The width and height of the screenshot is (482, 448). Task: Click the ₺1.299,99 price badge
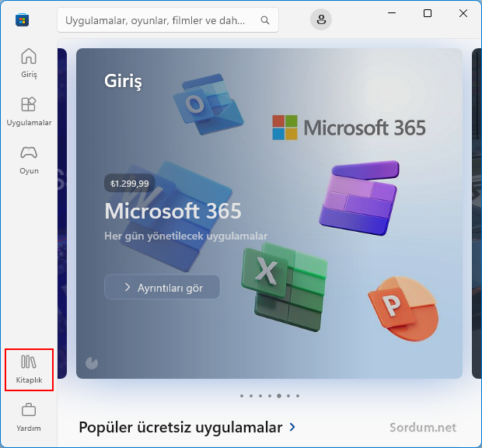pos(129,184)
